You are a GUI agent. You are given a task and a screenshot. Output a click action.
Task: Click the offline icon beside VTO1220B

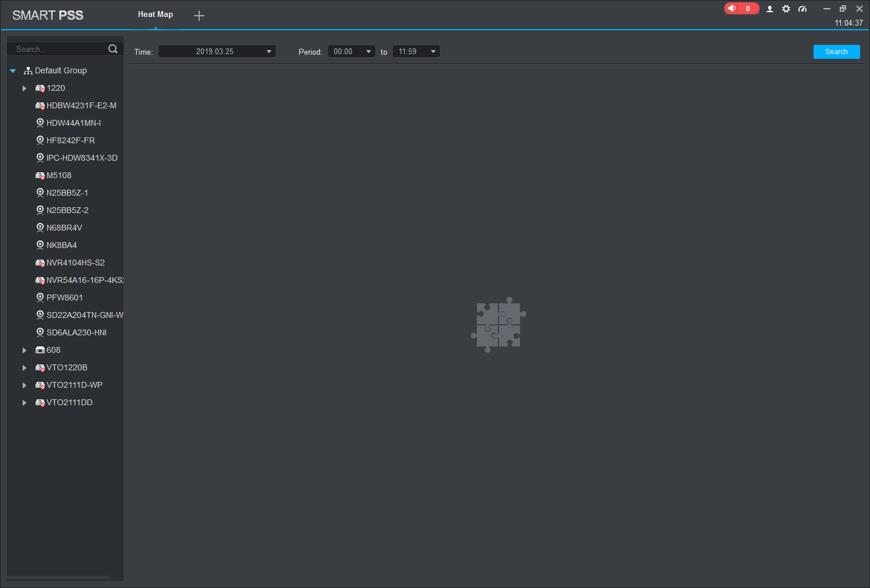pyautogui.click(x=40, y=368)
